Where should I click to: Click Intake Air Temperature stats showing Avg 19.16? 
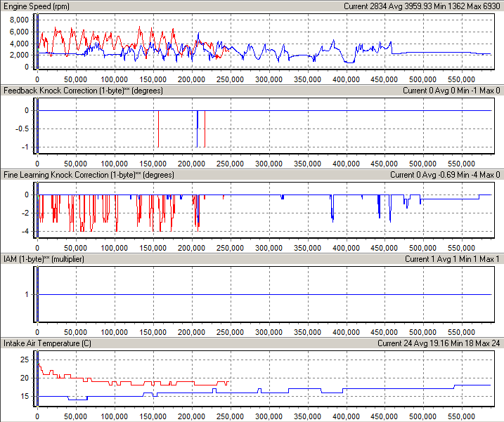pyautogui.click(x=439, y=343)
